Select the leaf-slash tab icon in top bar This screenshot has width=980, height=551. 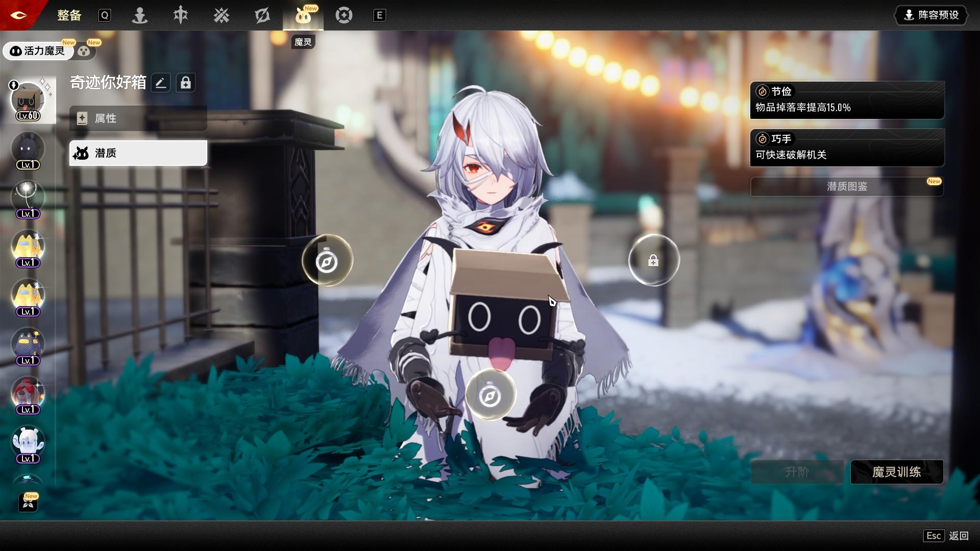[x=262, y=15]
